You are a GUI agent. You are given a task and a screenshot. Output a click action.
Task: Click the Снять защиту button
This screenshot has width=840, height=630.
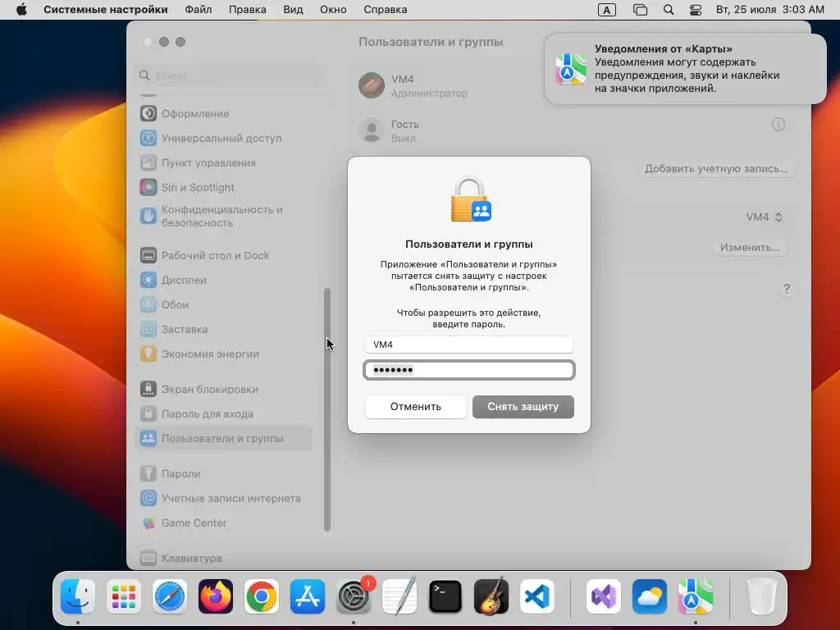click(x=523, y=407)
